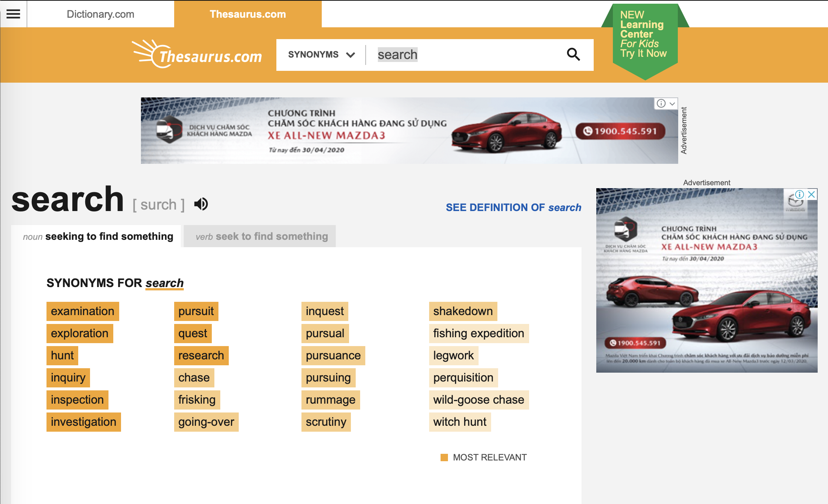Select the synonym scrutiny
Image resolution: width=828 pixels, height=504 pixels.
326,422
